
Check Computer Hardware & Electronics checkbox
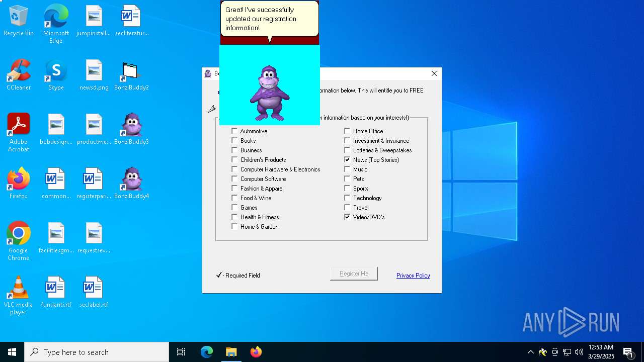pos(234,169)
